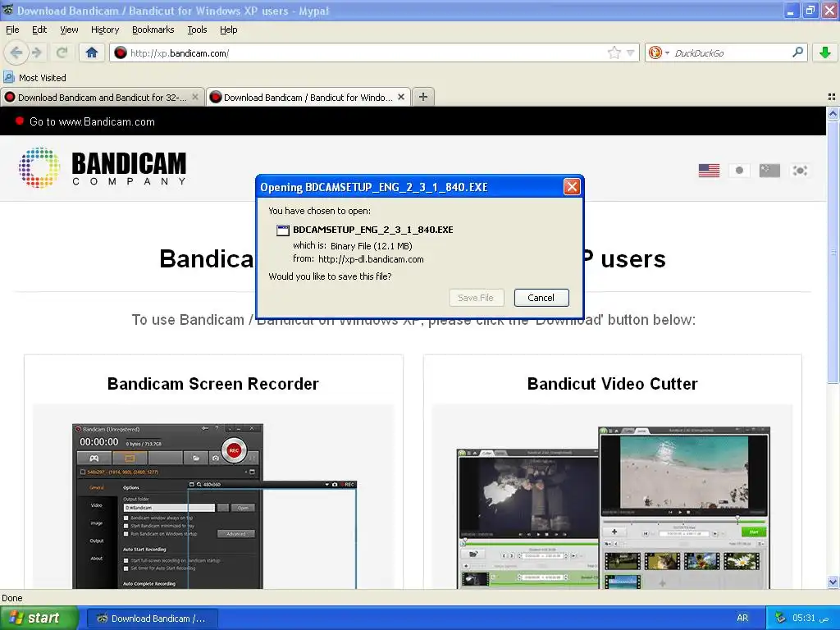Close the Bandicam 32-bit tab
840x630 pixels.
coord(195,97)
